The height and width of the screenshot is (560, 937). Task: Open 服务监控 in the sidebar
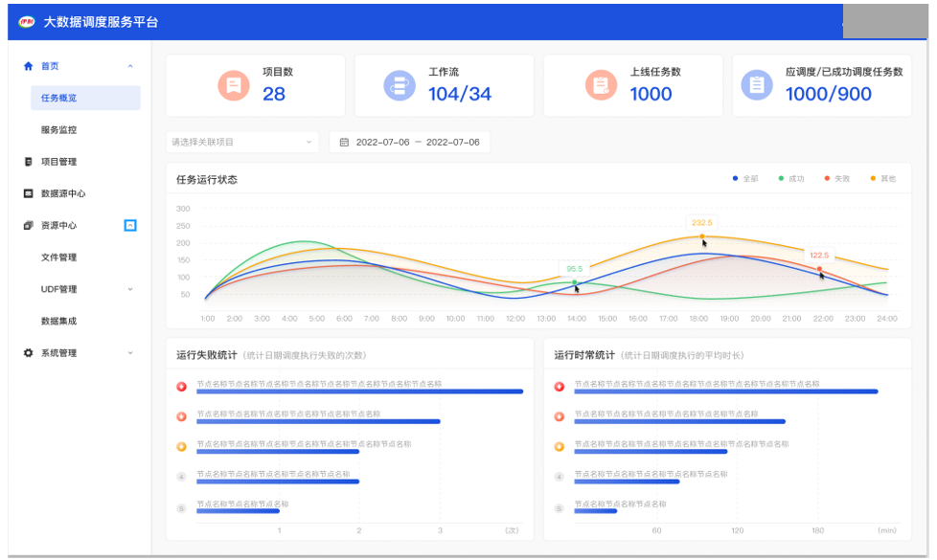pyautogui.click(x=58, y=130)
